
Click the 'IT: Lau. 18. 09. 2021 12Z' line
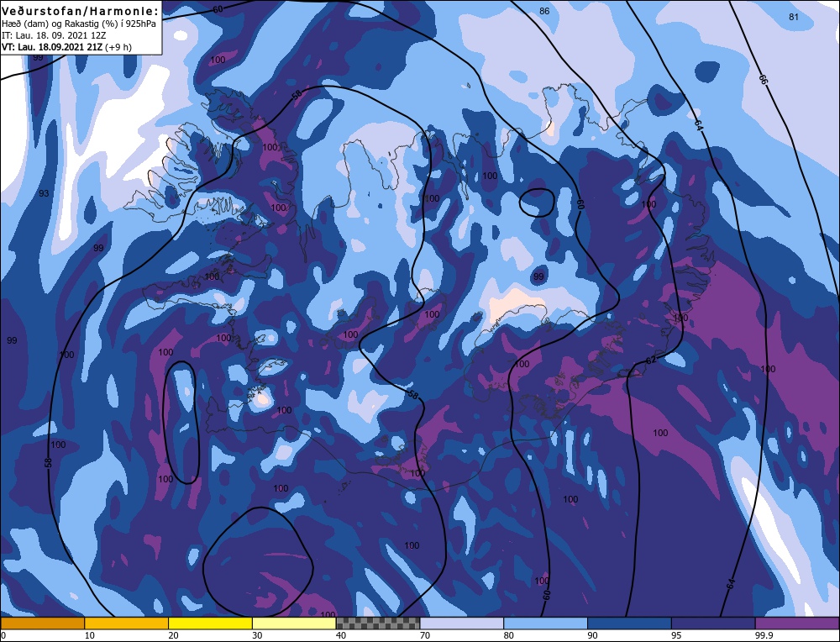[x=54, y=35]
